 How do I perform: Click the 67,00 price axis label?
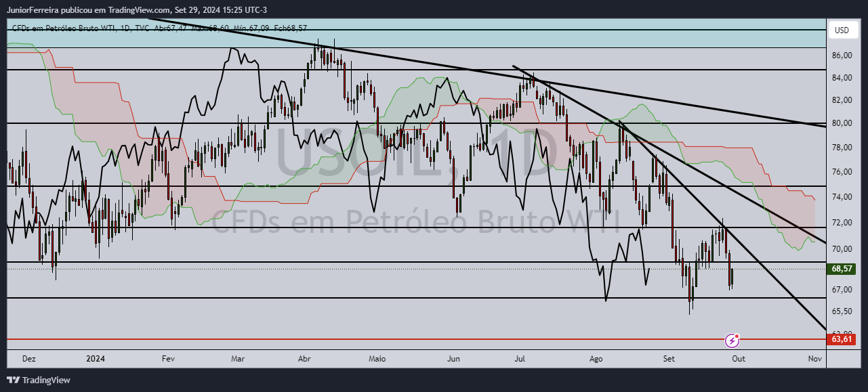[842, 290]
